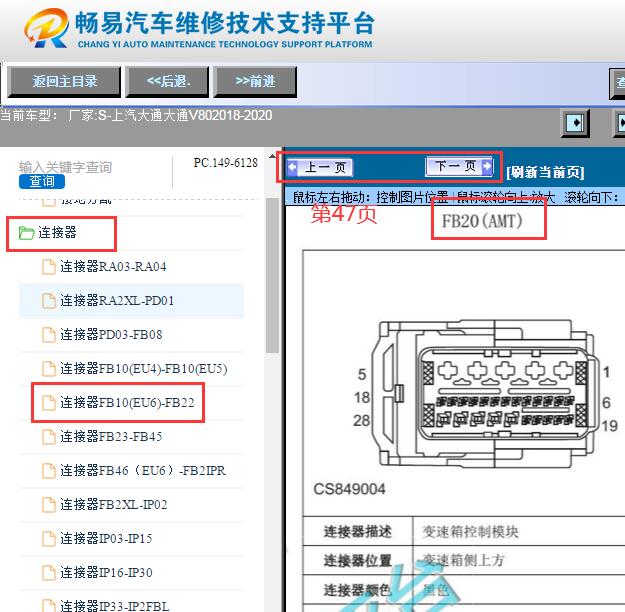The width and height of the screenshot is (625, 612).
Task: Click the 连接器 folder icon
Action: [26, 233]
